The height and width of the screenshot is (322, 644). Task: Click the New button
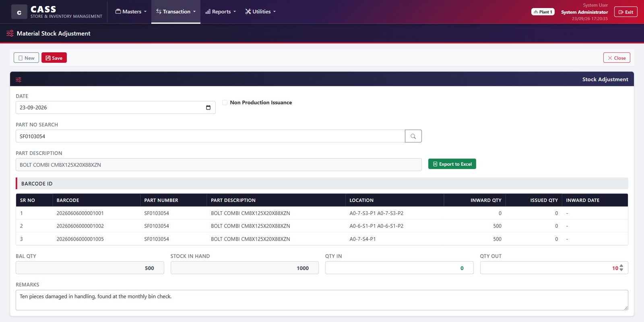coord(27,58)
